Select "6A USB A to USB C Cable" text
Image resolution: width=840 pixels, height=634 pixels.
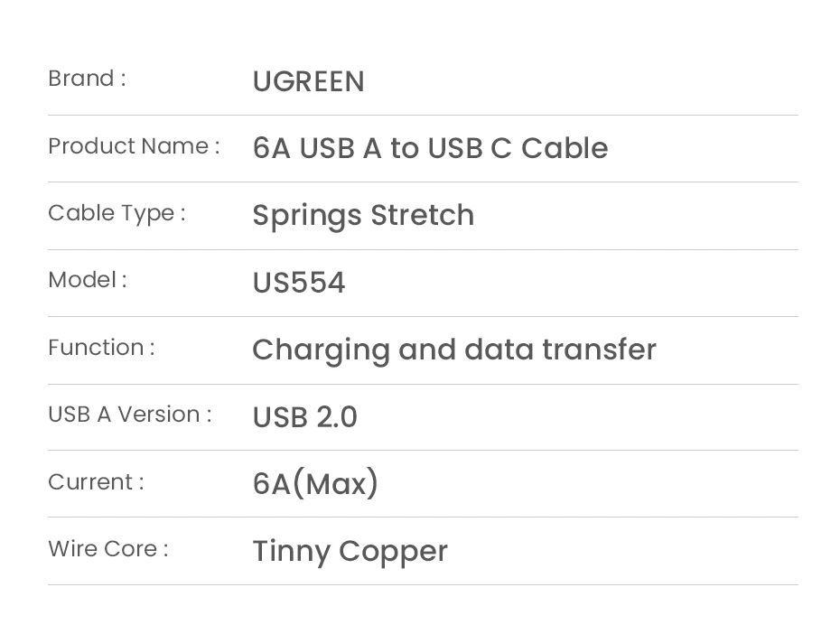(x=430, y=148)
